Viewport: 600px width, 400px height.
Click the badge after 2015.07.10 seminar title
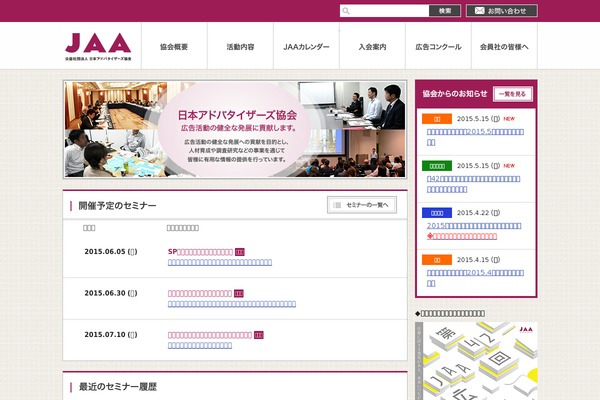pos(259,335)
